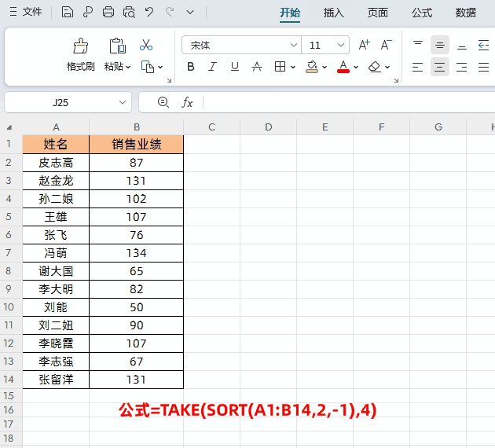Click the Print preview icon
The image size is (495, 448).
tap(129, 13)
